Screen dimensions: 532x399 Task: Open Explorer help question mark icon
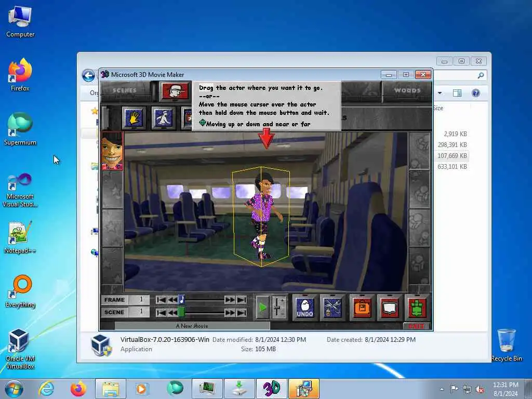[x=476, y=93]
